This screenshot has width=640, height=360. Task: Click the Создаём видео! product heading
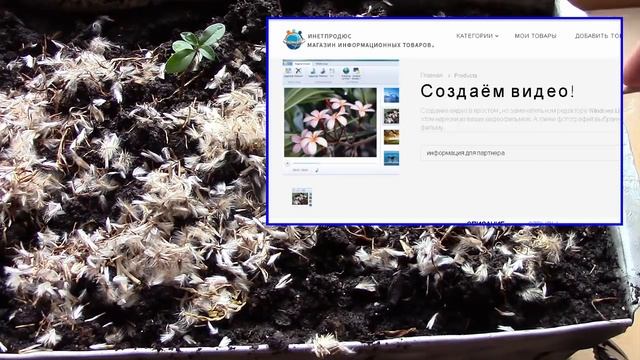coord(498,91)
